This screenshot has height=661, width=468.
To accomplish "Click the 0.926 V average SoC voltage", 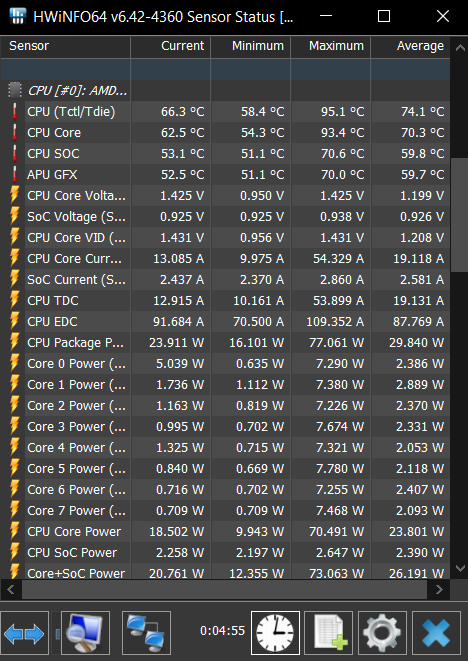I will [422, 216].
